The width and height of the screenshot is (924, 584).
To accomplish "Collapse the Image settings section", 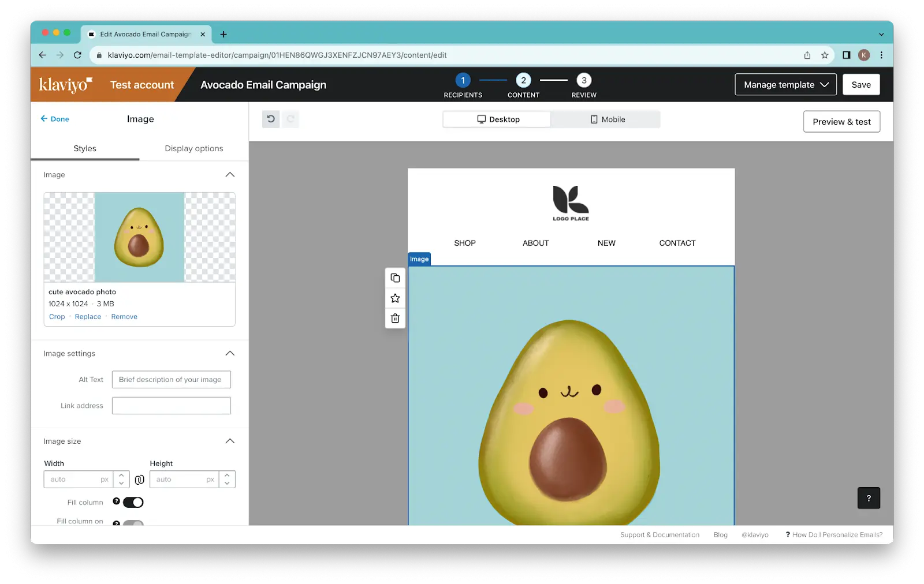I will 230,353.
